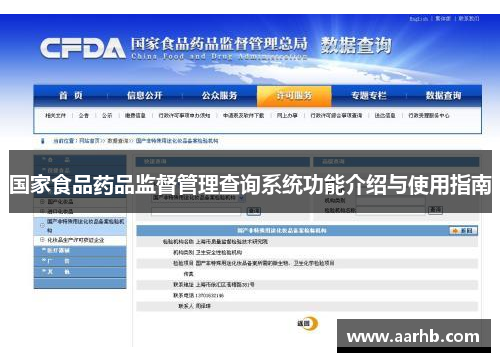This screenshot has width=500, height=362.
Task: Open the 联系我们 link at top right
Action: click(469, 19)
